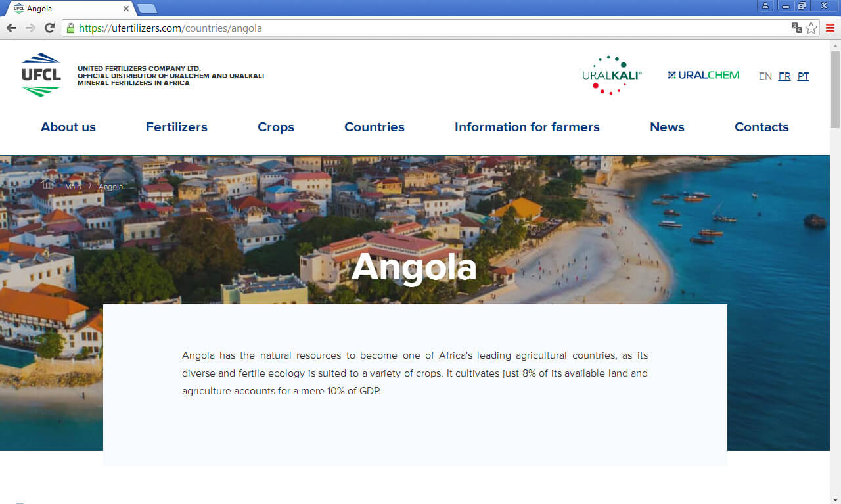Click the translate page icon

tap(796, 28)
